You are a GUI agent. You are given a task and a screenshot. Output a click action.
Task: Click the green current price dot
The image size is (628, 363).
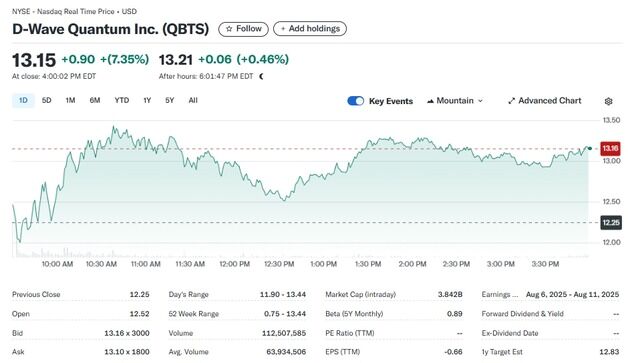click(x=590, y=149)
